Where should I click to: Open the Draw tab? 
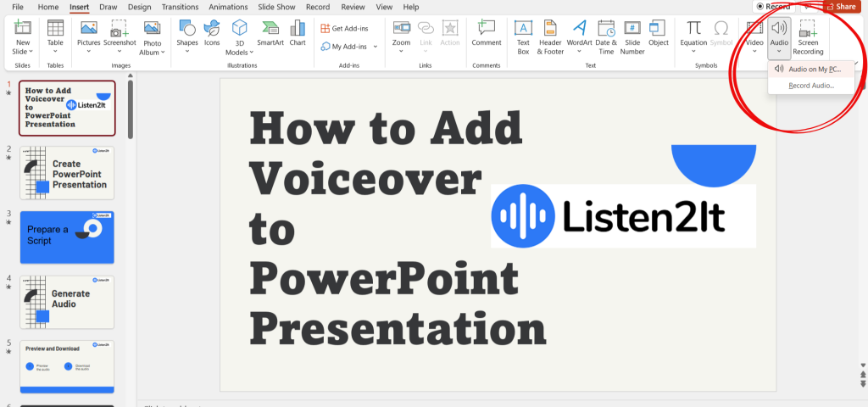[x=108, y=7]
